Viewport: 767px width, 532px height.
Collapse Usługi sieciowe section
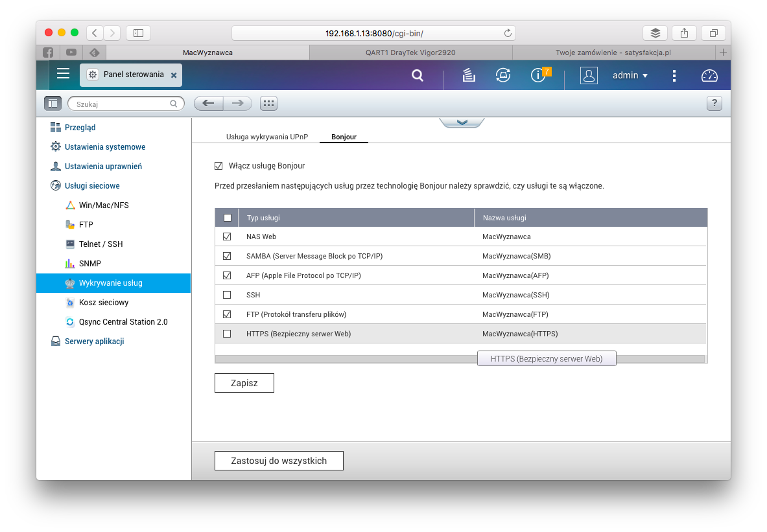[92, 186]
